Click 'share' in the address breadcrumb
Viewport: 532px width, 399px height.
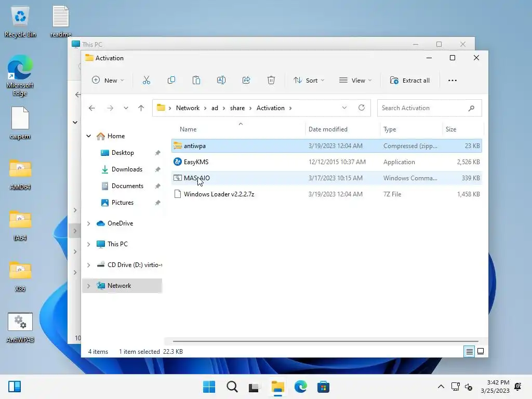click(237, 108)
